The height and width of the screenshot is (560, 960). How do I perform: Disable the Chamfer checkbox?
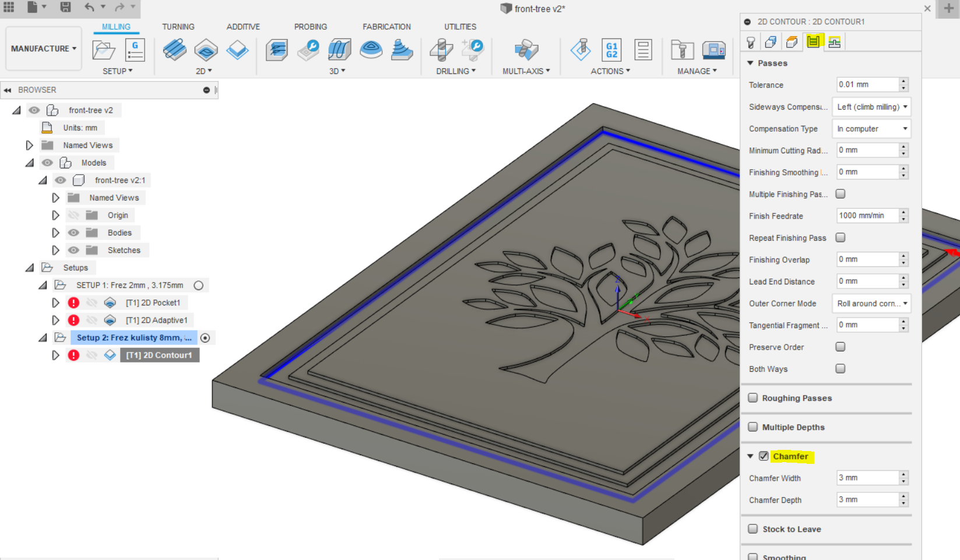[764, 456]
